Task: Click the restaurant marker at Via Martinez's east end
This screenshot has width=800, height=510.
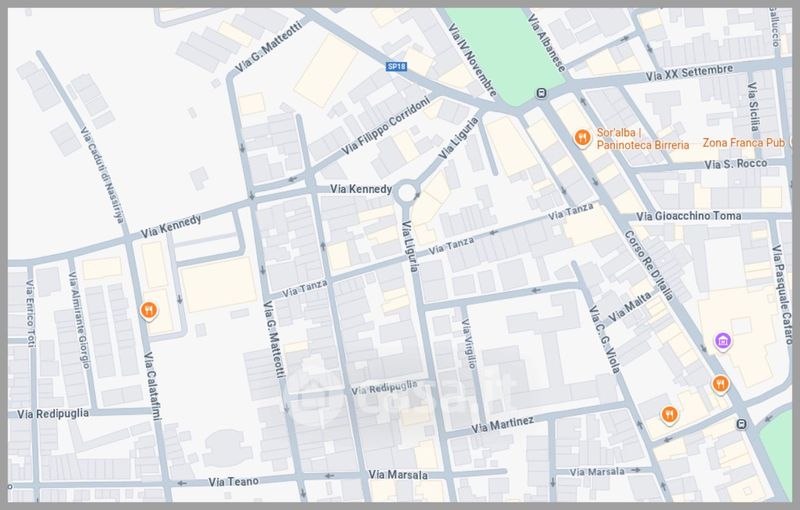Action: pos(669,414)
